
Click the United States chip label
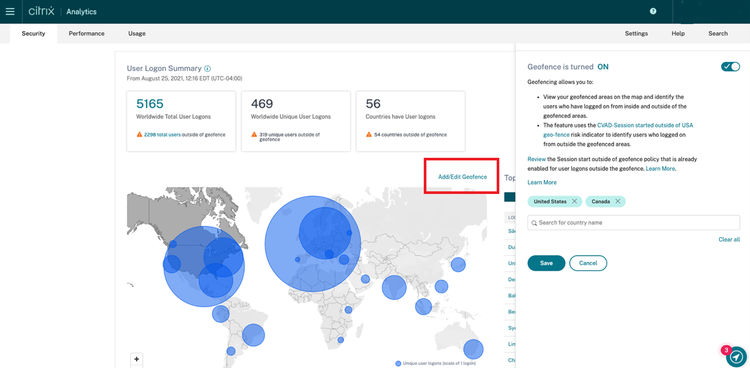pyautogui.click(x=550, y=201)
